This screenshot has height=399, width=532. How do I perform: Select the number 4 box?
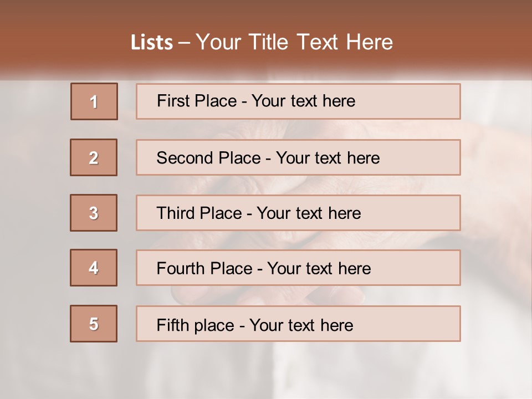[94, 268]
